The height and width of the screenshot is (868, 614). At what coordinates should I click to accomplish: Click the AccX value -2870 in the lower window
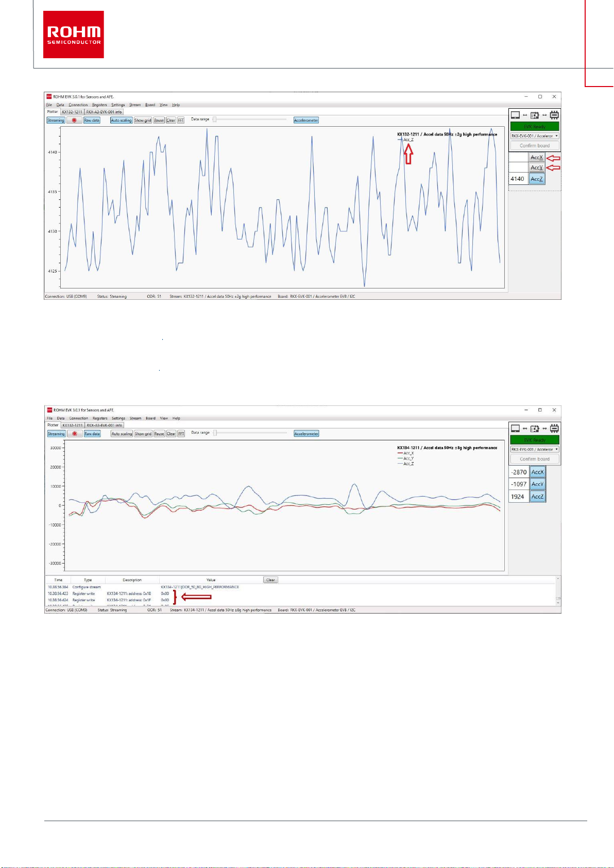[x=519, y=472]
